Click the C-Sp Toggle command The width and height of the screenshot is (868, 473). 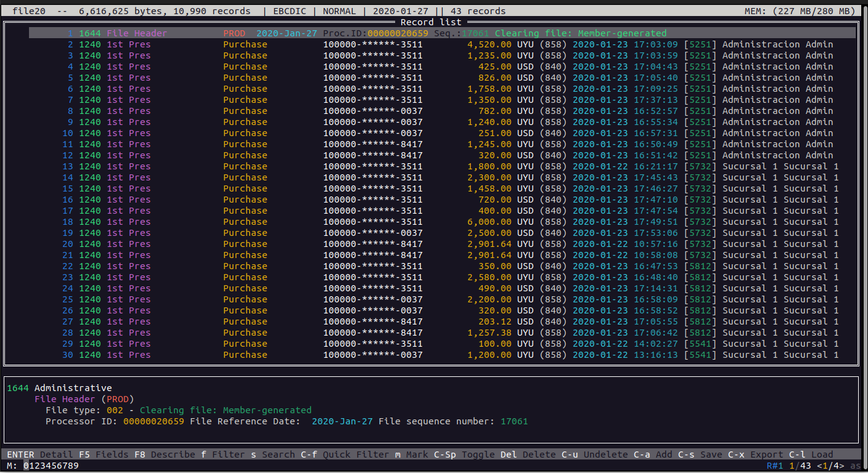pos(464,455)
